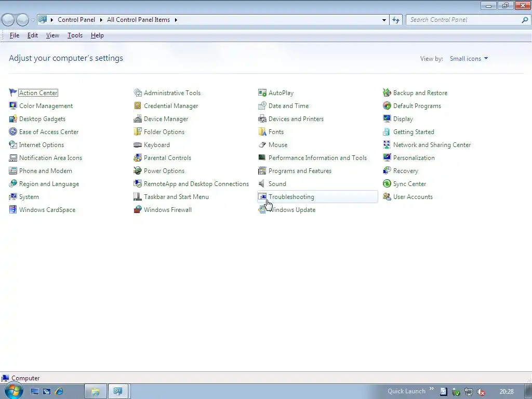This screenshot has width=532, height=399.
Task: Open the Troubleshooting link
Action: [291, 197]
